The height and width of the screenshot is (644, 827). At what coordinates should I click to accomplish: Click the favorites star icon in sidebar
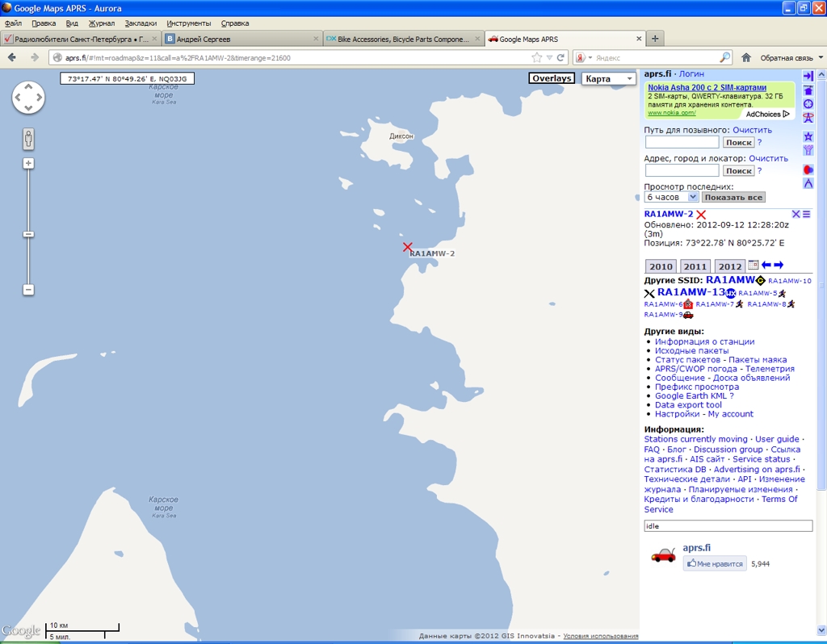[x=808, y=136]
